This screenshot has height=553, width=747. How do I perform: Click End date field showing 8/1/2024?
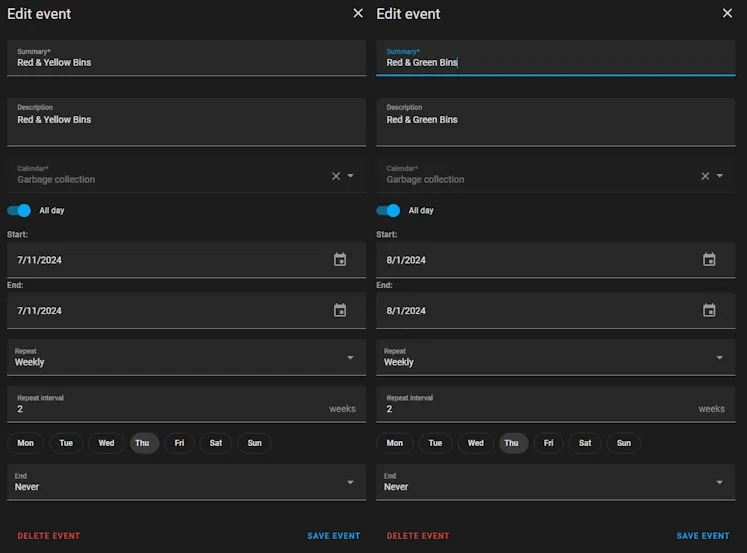[x=555, y=310]
